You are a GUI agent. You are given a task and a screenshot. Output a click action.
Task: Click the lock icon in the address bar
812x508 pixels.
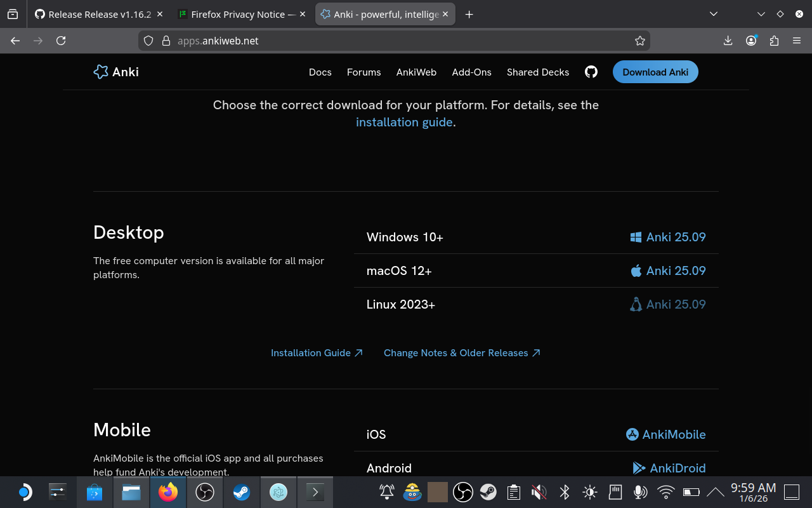pyautogui.click(x=165, y=40)
